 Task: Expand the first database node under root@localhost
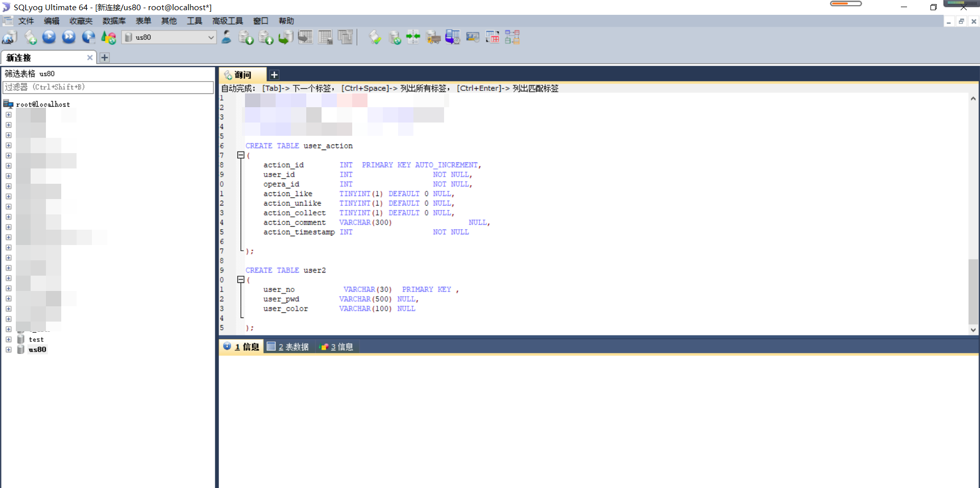click(9, 115)
